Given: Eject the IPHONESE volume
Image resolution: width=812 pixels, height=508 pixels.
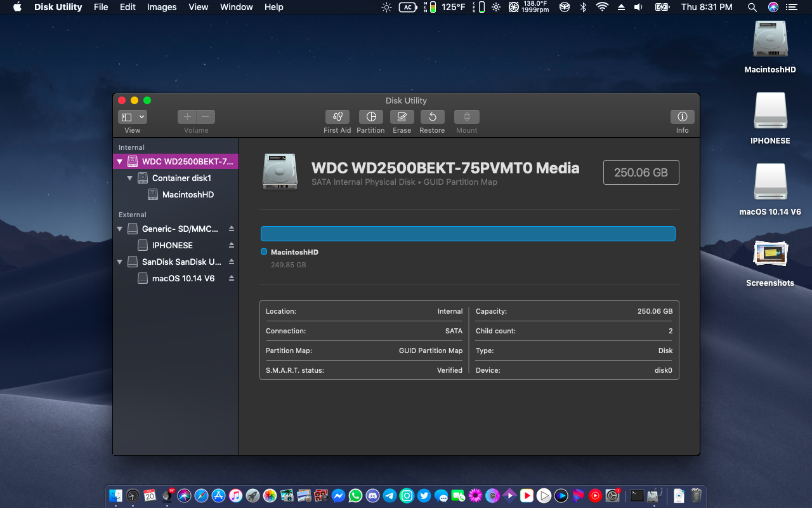Looking at the screenshot, I should (232, 245).
